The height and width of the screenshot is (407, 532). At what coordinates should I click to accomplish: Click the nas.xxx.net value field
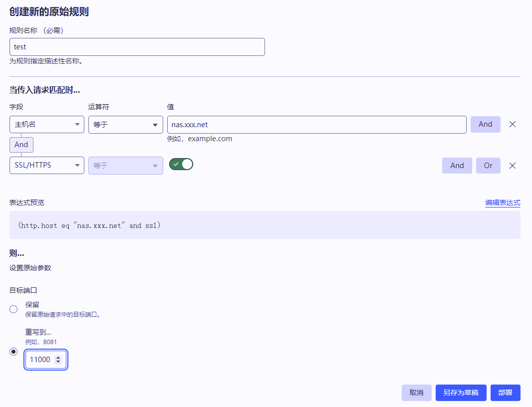(x=316, y=125)
